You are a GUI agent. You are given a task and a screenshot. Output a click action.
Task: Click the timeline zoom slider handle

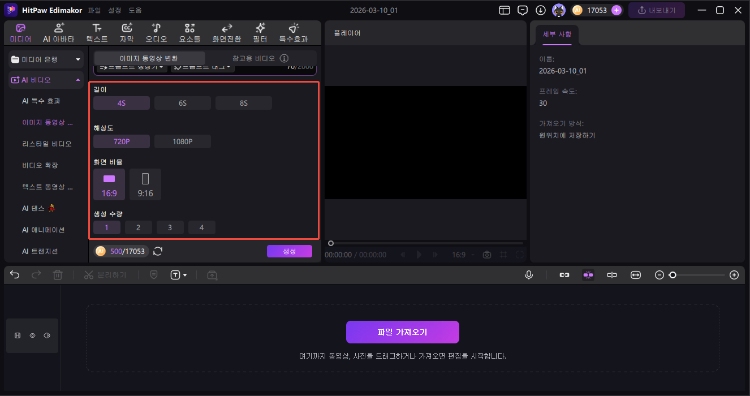pos(673,275)
